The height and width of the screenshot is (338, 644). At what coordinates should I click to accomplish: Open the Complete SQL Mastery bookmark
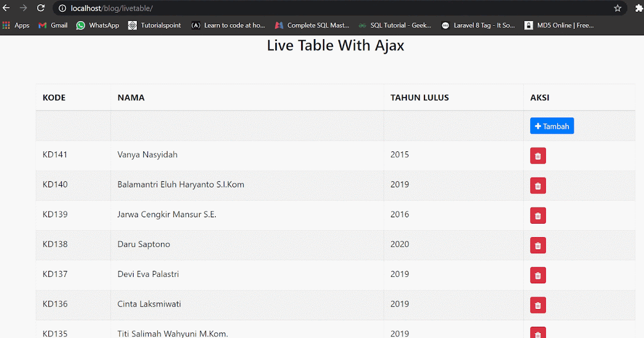pos(312,25)
